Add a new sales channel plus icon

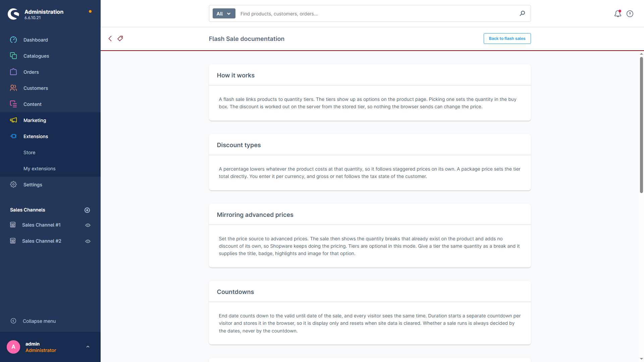[x=87, y=210]
